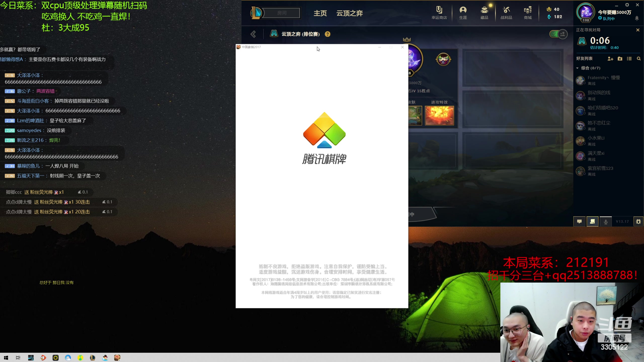
Task: Open the QQ penguin taskbar icon
Action: (x=105, y=357)
